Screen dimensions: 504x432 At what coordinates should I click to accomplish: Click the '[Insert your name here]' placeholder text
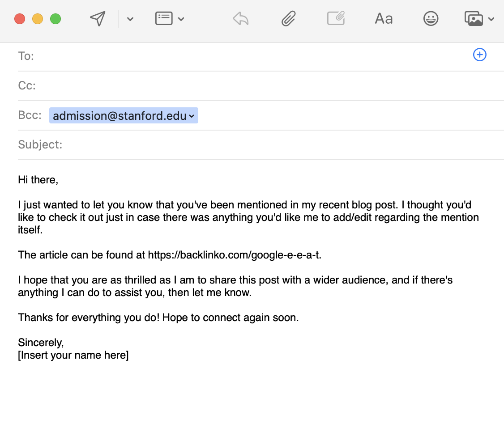73,355
